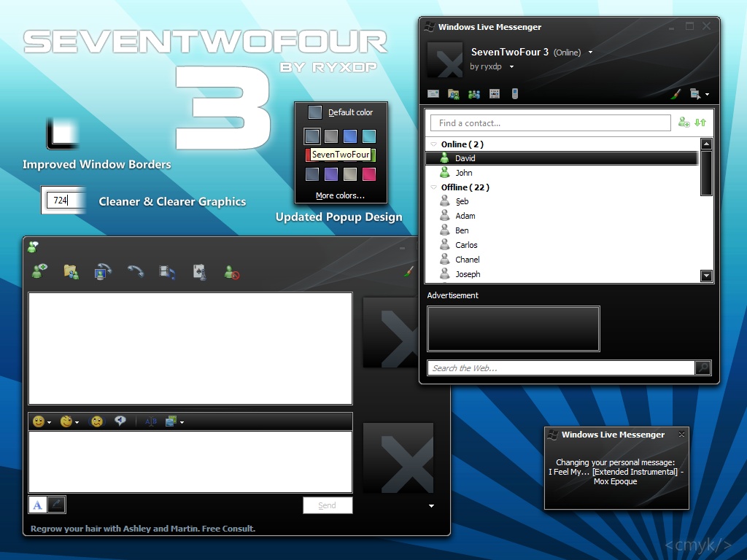This screenshot has width=747, height=560.
Task: Click the Send button
Action: pos(328,505)
